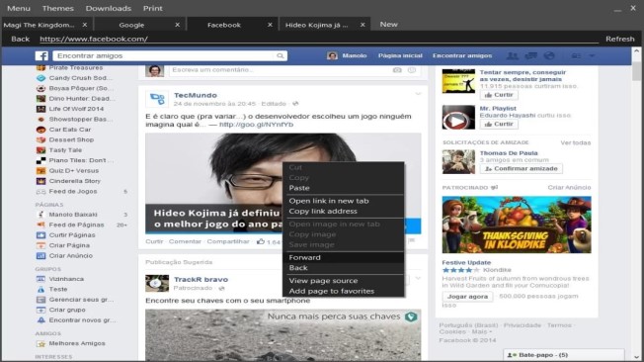
Task: Click Confirmar amizade button
Action: [522, 169]
